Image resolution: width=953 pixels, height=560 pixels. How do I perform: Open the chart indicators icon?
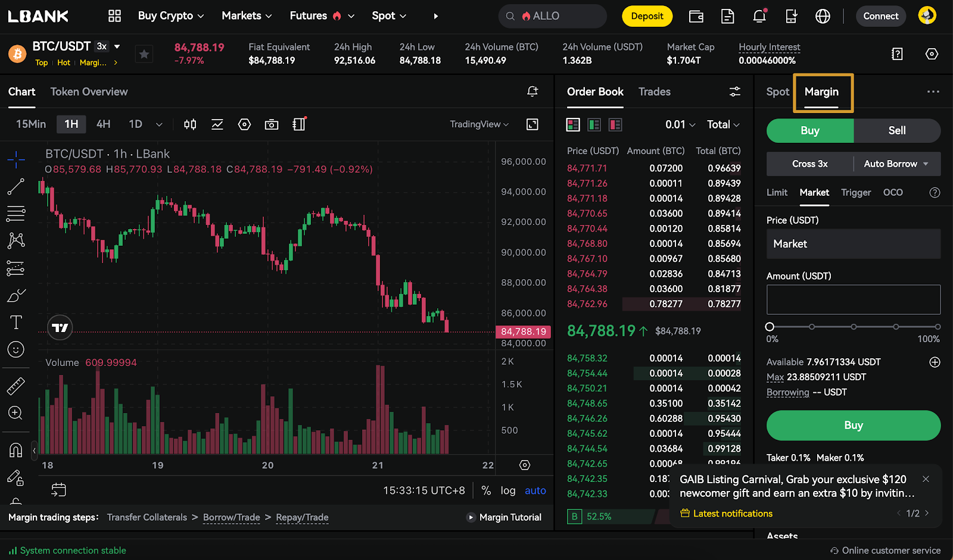pos(217,124)
